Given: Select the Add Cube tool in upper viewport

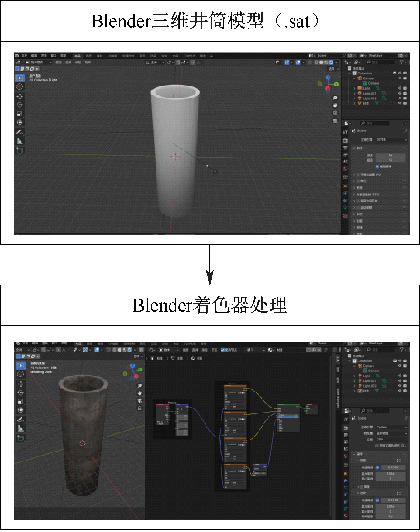Looking at the screenshot, I should pos(20,150).
